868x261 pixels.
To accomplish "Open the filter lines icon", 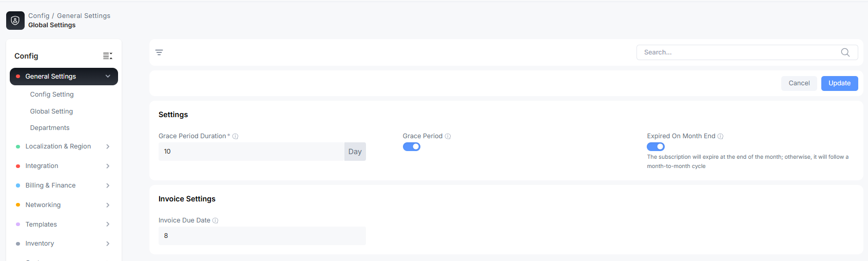I will pyautogui.click(x=159, y=52).
